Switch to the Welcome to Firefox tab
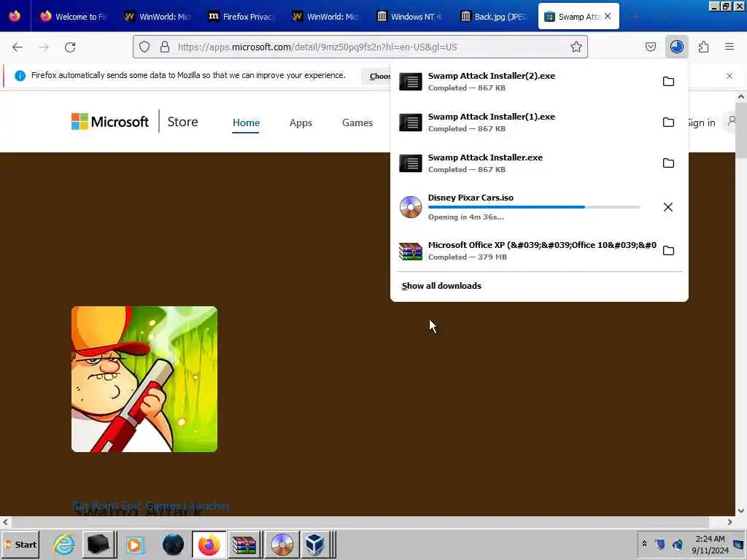The image size is (747, 560). pyautogui.click(x=74, y=17)
